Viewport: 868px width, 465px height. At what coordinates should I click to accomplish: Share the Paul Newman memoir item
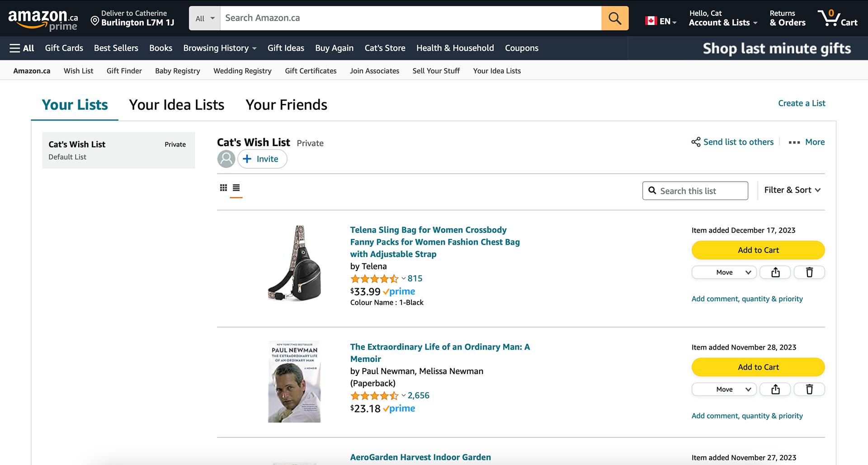tap(775, 389)
